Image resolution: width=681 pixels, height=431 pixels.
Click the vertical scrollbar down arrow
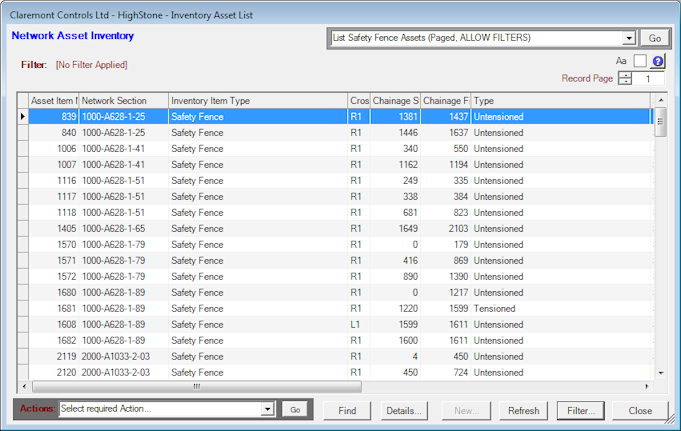661,373
